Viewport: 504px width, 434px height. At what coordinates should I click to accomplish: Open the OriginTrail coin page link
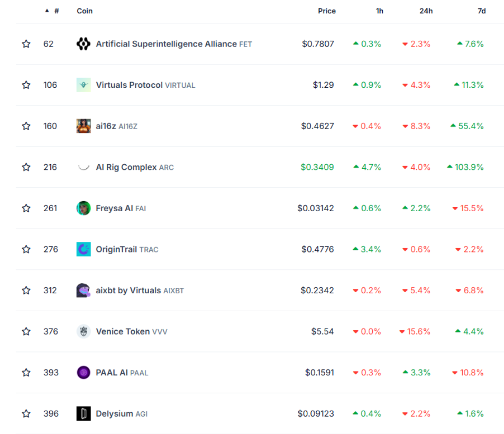click(x=117, y=249)
